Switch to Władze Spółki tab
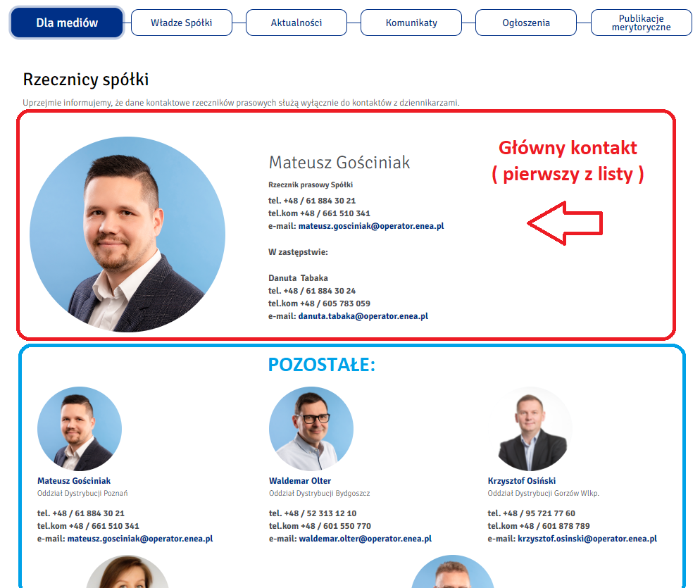The image size is (700, 588). click(x=182, y=23)
